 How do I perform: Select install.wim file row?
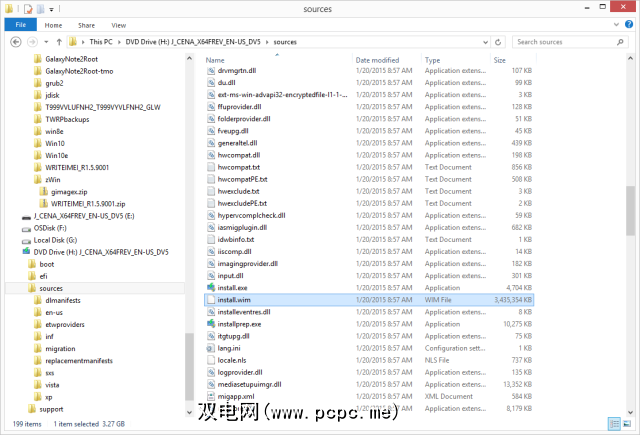pos(369,300)
